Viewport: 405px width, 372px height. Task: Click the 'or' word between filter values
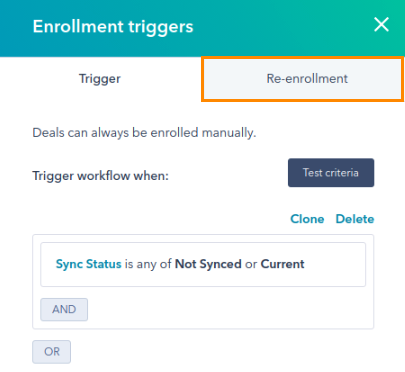(x=251, y=264)
